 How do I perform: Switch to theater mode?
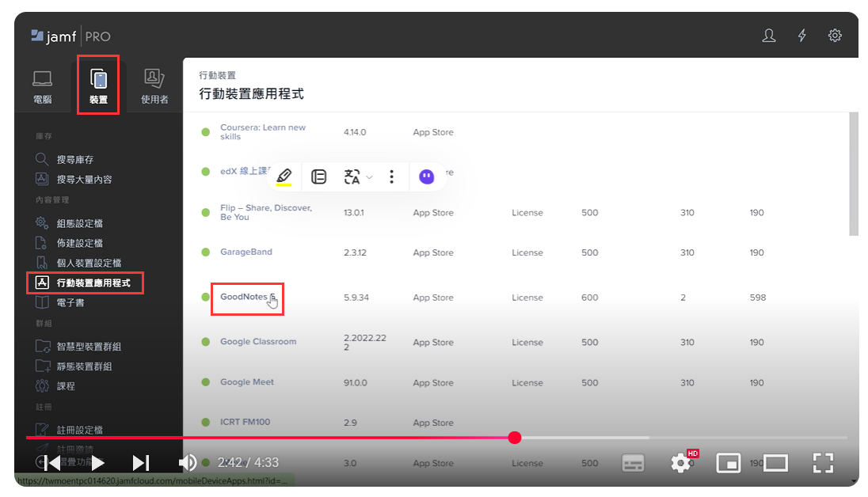pos(775,463)
